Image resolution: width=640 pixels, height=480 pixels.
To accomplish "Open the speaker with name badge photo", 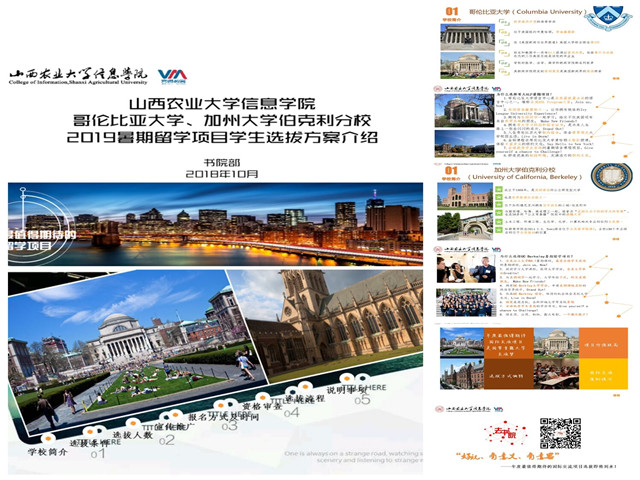I will (466, 269).
